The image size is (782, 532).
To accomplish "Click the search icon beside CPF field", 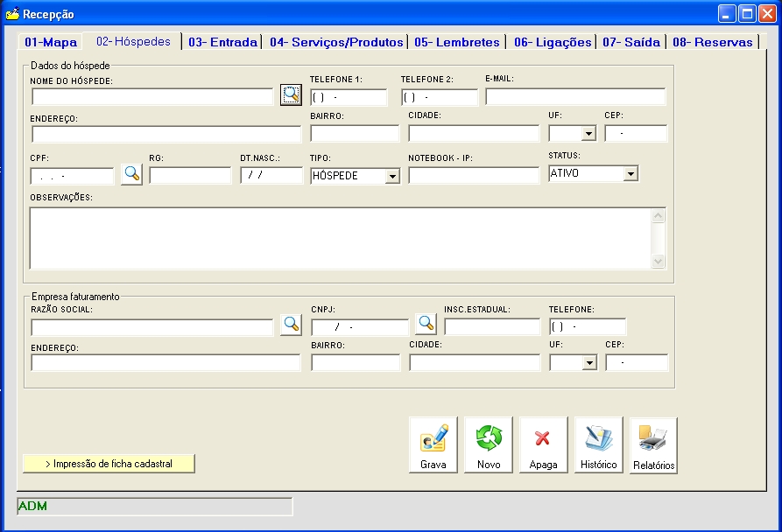I will tap(131, 173).
